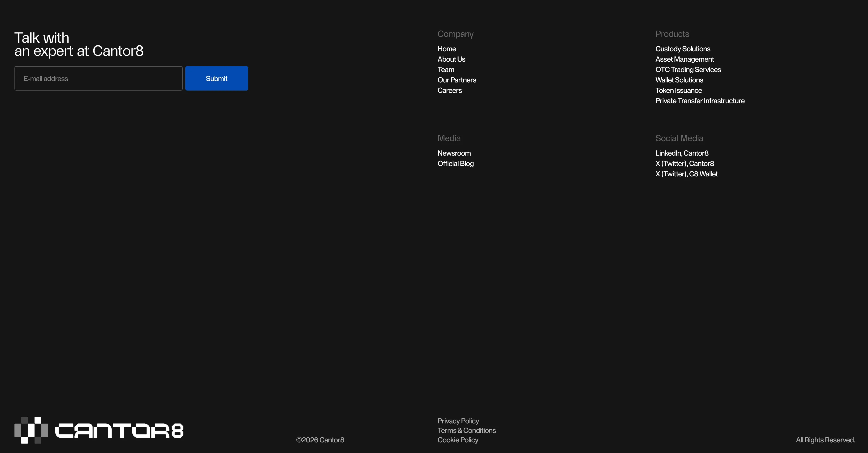Open X (Twitter), C8 Wallet link
Image resolution: width=868 pixels, height=453 pixels.
tap(686, 174)
